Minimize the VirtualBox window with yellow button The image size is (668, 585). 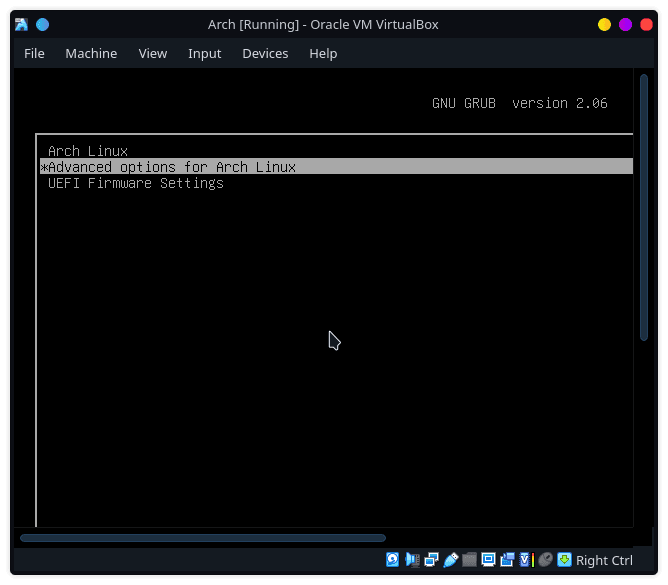coord(604,24)
